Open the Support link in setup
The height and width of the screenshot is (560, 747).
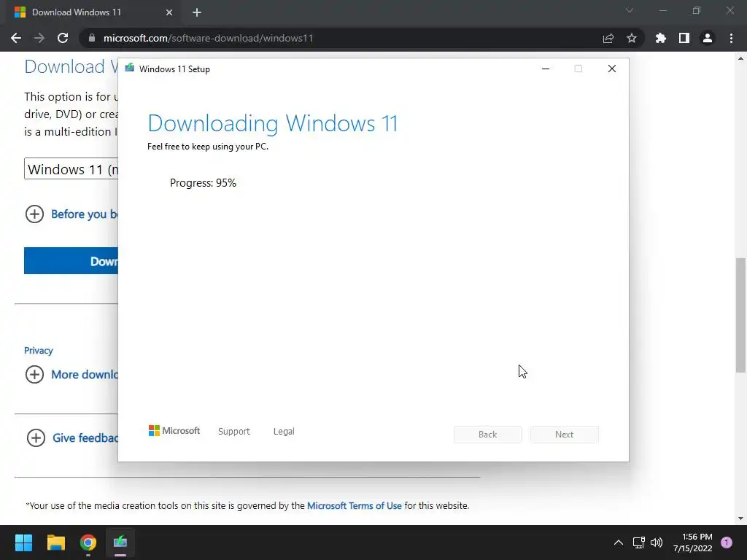click(x=234, y=432)
